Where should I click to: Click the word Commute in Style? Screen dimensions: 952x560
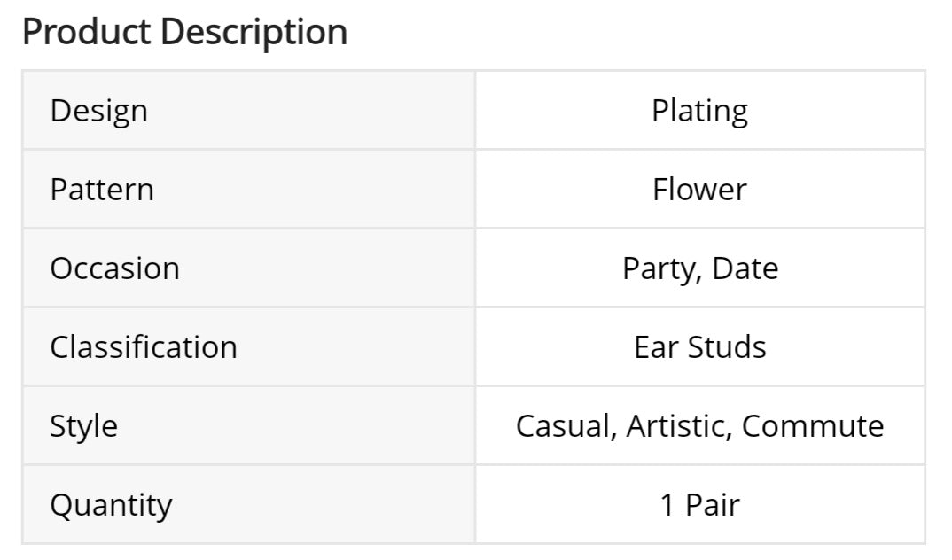pyautogui.click(x=813, y=425)
